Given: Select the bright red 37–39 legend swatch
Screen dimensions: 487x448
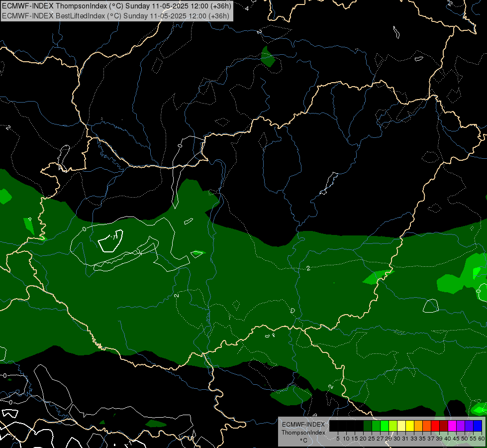Looking at the screenshot, I should [x=435, y=426].
